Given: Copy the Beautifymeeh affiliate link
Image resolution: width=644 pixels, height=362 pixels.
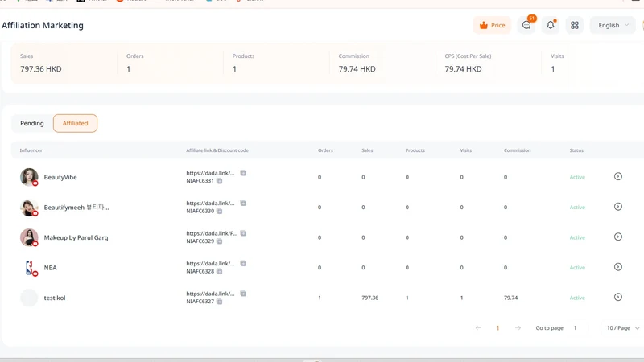Looking at the screenshot, I should click(x=243, y=203).
